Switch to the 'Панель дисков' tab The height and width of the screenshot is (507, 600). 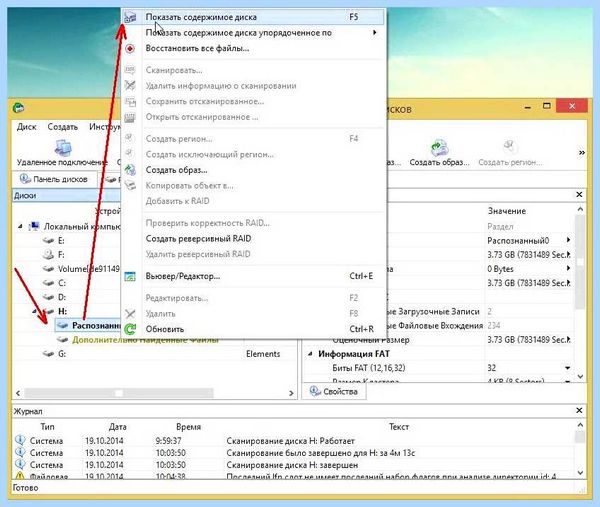(x=54, y=179)
